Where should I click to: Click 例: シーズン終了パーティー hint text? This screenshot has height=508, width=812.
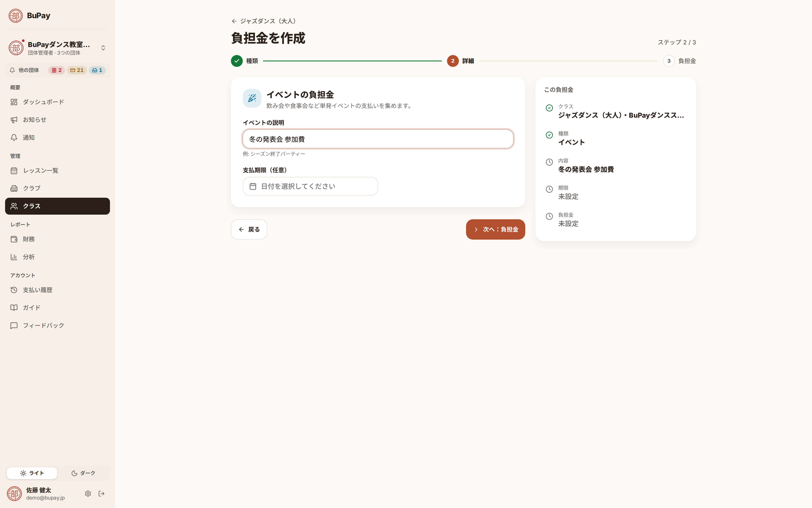tap(274, 154)
